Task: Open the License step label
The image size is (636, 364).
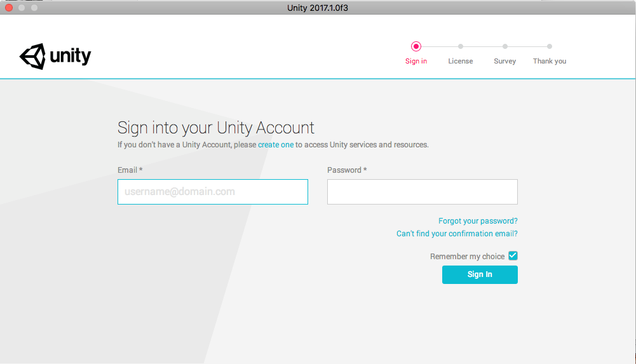Action: [x=461, y=61]
